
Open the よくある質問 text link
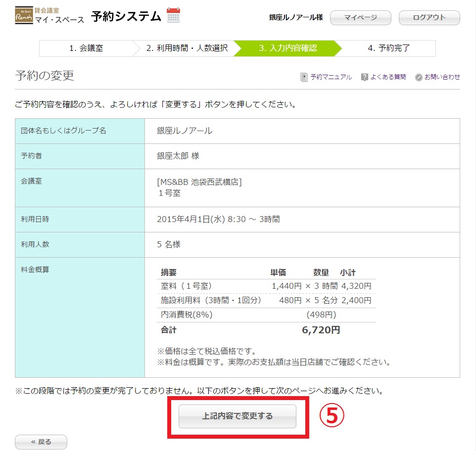390,77
